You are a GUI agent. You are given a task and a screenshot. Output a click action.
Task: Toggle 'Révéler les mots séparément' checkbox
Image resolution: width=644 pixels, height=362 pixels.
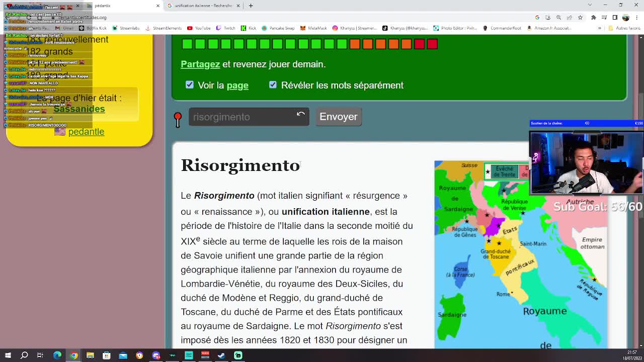pyautogui.click(x=273, y=85)
